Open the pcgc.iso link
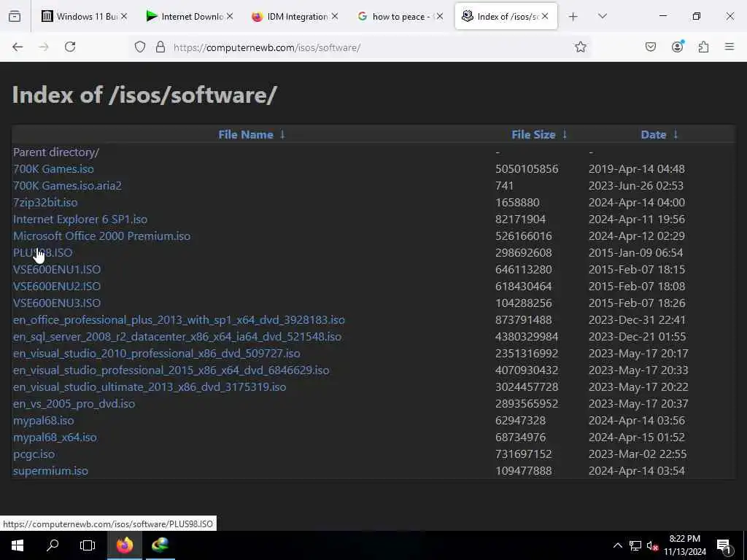 pyautogui.click(x=34, y=454)
